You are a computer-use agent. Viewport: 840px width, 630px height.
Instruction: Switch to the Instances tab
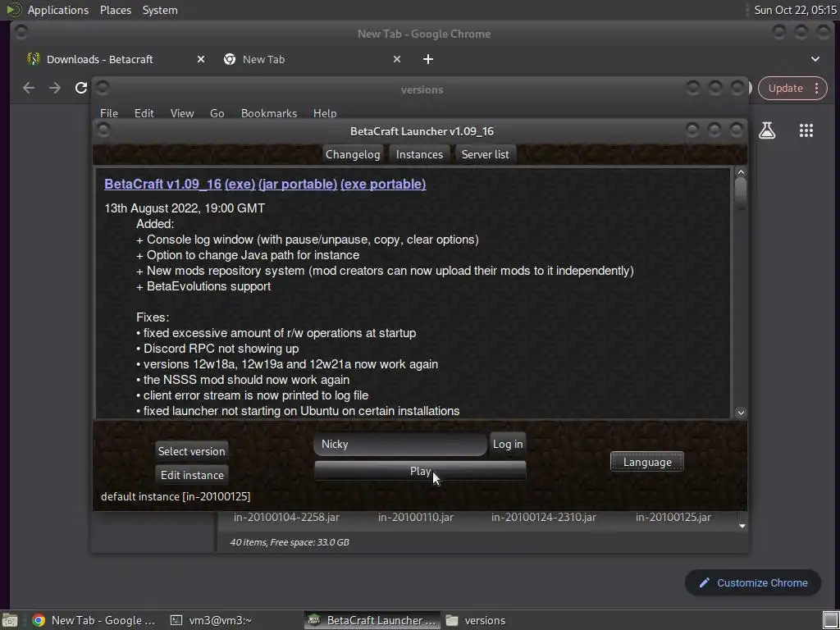tap(419, 154)
